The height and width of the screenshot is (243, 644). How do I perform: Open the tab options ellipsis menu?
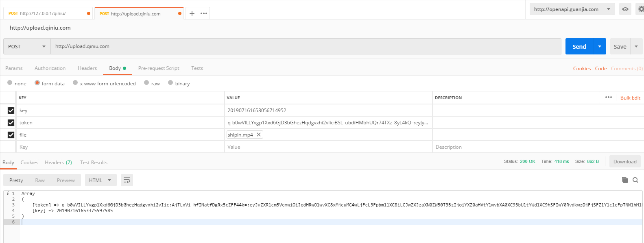(x=204, y=13)
